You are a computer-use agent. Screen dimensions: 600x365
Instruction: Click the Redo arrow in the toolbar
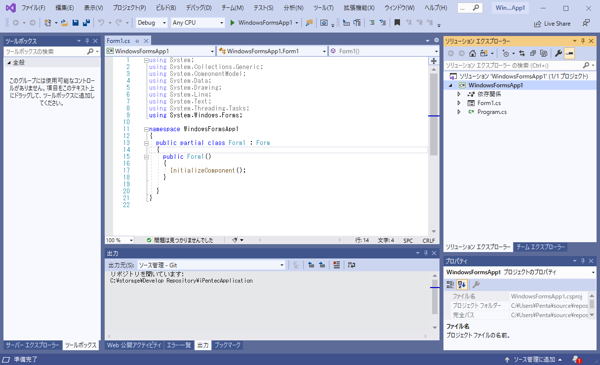click(119, 23)
